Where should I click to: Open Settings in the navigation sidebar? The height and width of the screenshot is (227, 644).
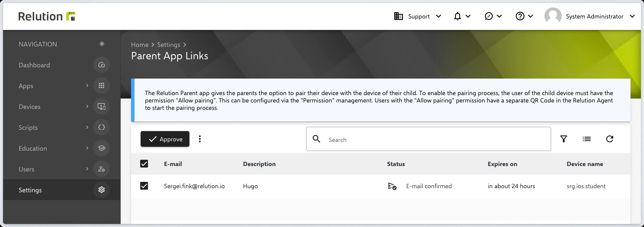pyautogui.click(x=30, y=190)
